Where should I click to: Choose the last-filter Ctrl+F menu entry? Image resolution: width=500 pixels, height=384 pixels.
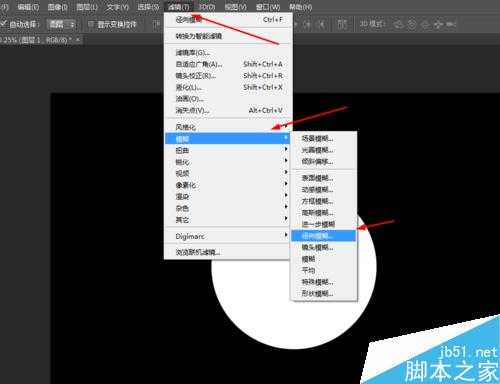point(227,19)
